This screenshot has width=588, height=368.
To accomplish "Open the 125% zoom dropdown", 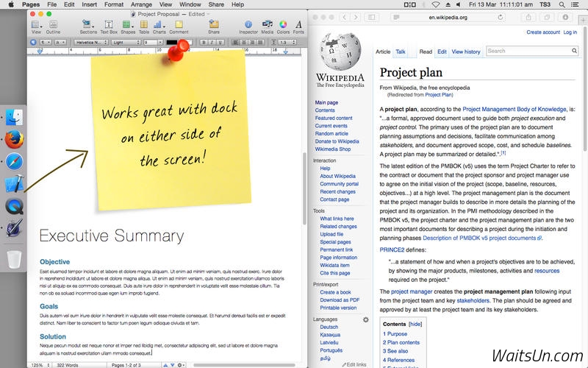I will (x=40, y=365).
